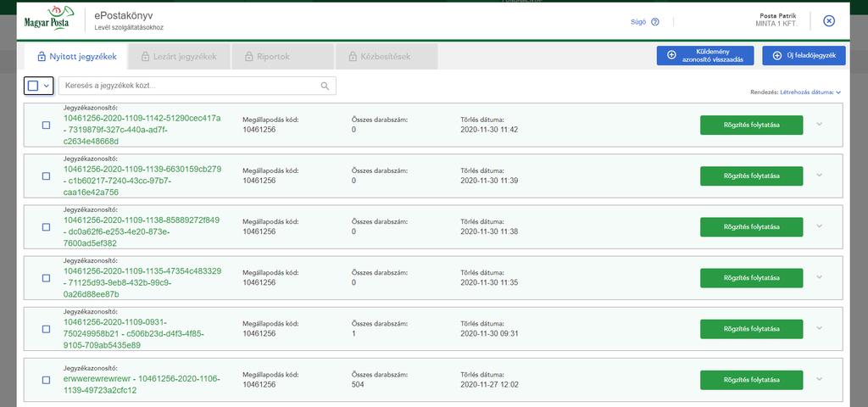The image size is (868, 407).
Task: Open list 10461256-2020-1109-1142-51290cec417a
Action: pyautogui.click(x=142, y=130)
